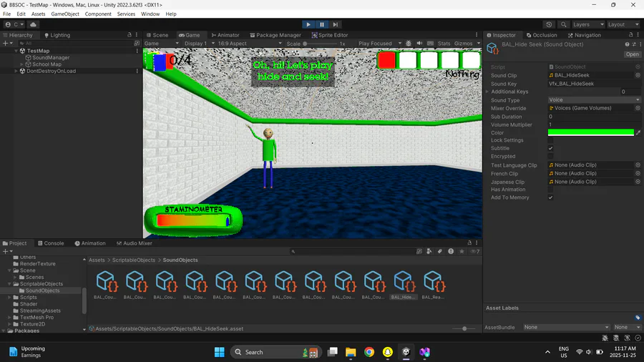Toggle the Add To Memory checkbox

click(x=550, y=197)
